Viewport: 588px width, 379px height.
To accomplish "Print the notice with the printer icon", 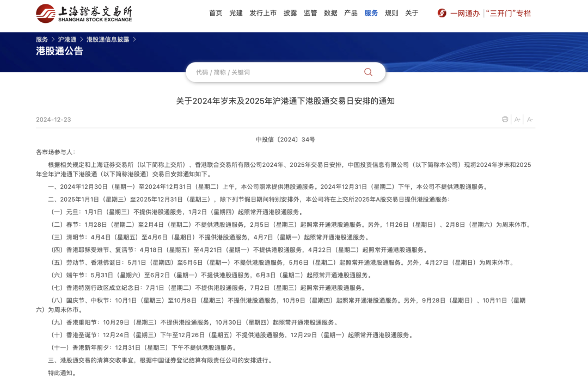I will pos(505,120).
